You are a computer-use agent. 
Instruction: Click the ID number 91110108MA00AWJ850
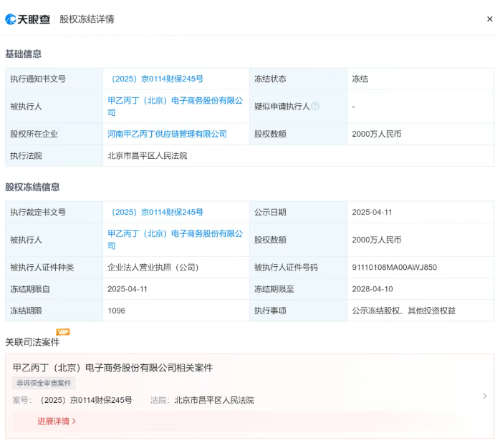[394, 268]
